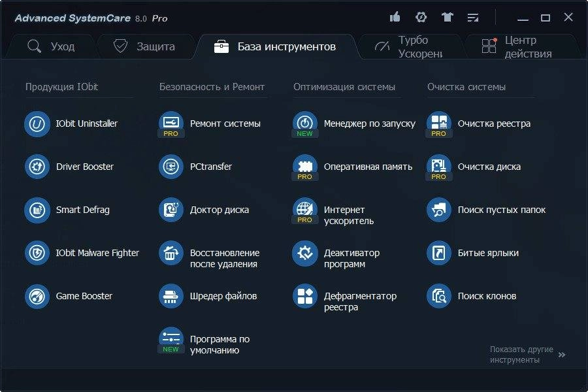Open the IObit Uninstaller icon

pos(37,123)
